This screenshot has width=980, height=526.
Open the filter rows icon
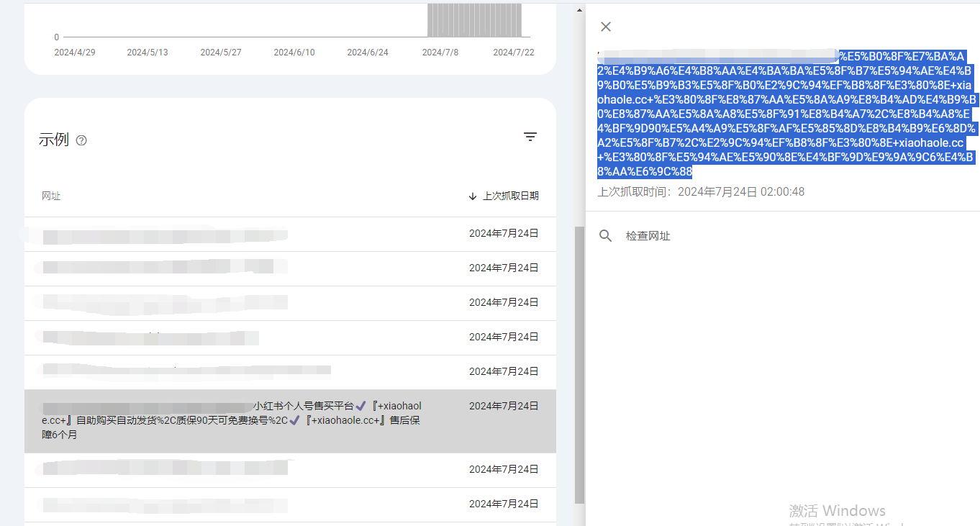click(530, 137)
